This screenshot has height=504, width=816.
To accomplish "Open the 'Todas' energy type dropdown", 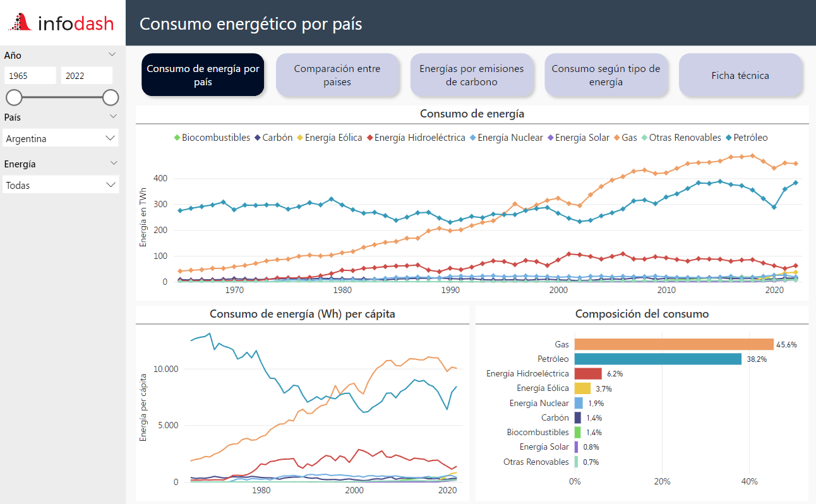I will click(61, 185).
